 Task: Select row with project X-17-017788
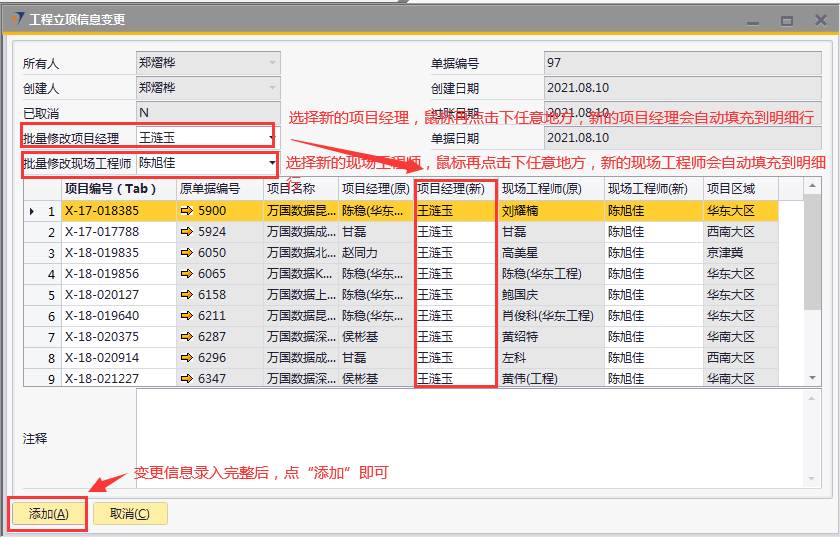(102, 232)
